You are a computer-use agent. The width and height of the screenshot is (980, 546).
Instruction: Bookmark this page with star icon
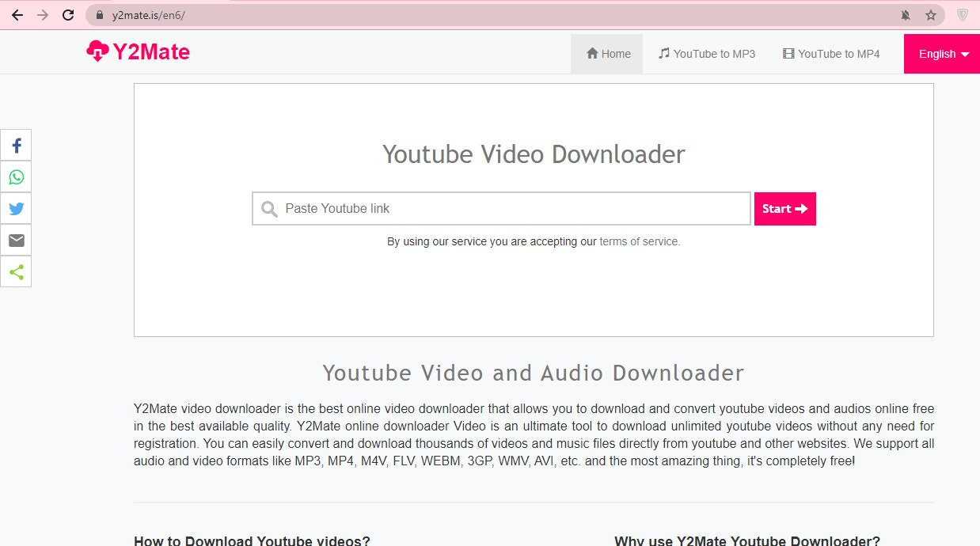[931, 15]
